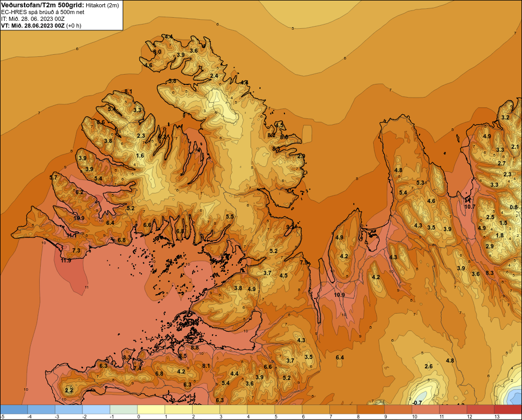
Task: Click the 7.9 temperature value
Action: point(304,262)
